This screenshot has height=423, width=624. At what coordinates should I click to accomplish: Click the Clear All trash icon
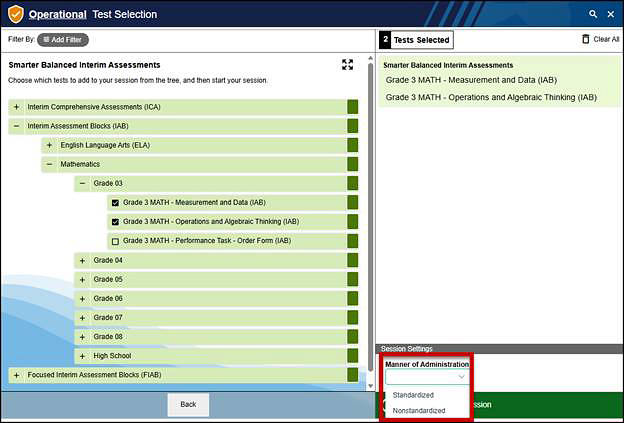coord(585,39)
